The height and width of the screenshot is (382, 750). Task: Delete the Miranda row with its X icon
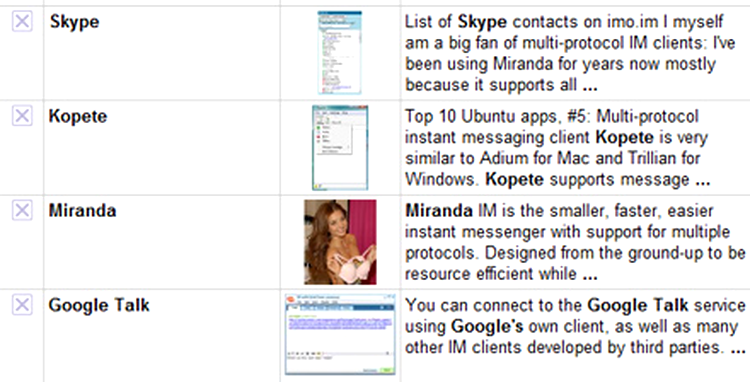pyautogui.click(x=22, y=210)
